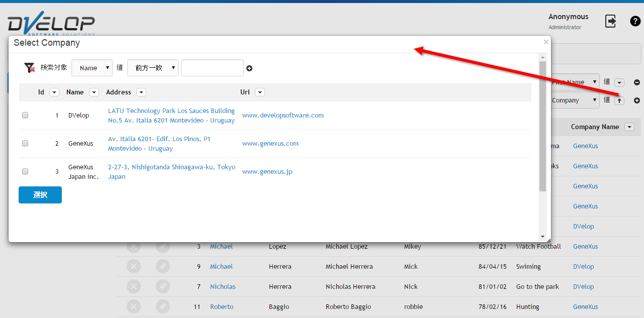
Task: Click the Go to the park cell
Action: 537,287
